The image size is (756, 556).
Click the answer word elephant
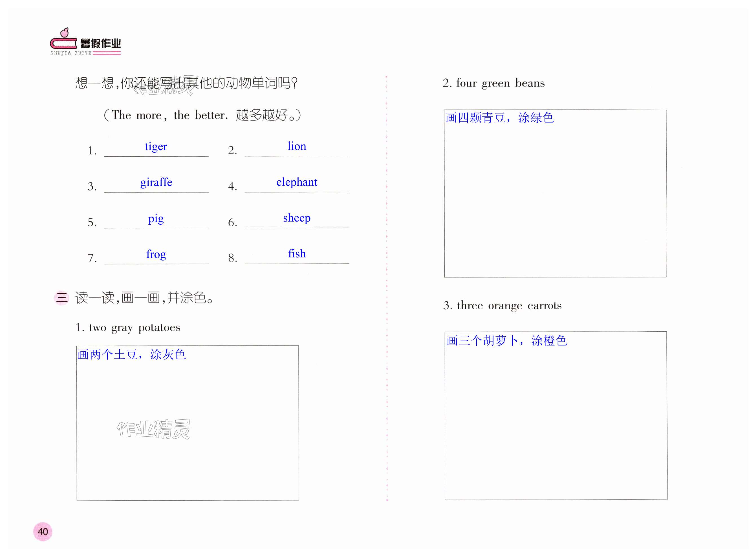pos(297,182)
